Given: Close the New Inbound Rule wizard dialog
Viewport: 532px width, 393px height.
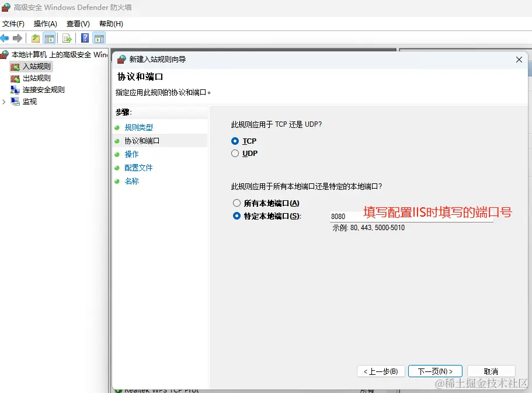Looking at the screenshot, I should tap(519, 60).
